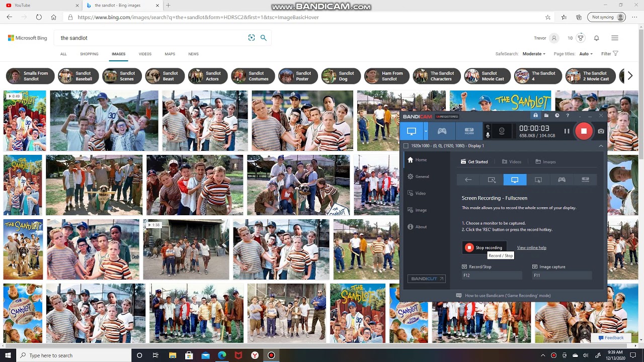This screenshot has width=644, height=362.
Task: Open the Bing SHOPPING tab
Action: 89,54
